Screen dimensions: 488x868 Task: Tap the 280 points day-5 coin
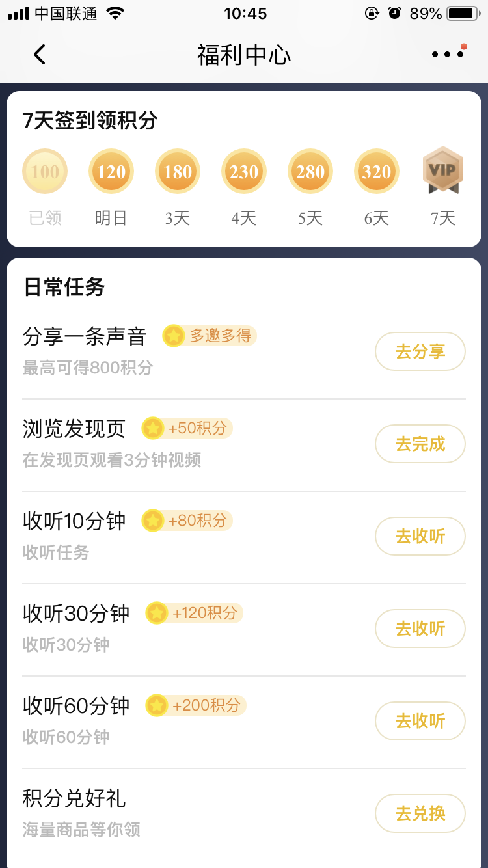(310, 172)
